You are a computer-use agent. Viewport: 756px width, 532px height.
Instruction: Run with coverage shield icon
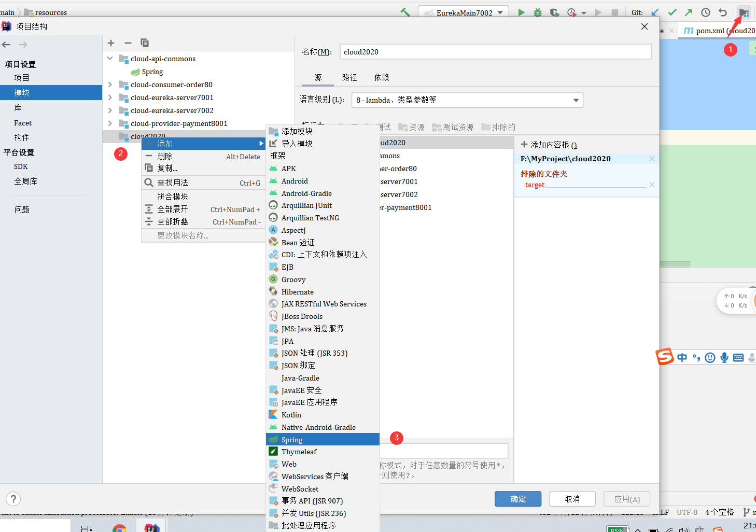[554, 12]
